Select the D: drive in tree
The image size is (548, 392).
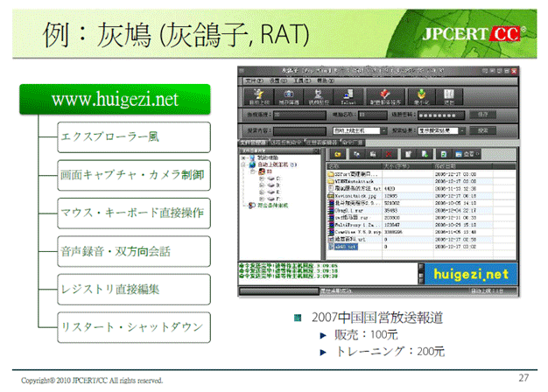pyautogui.click(x=274, y=185)
